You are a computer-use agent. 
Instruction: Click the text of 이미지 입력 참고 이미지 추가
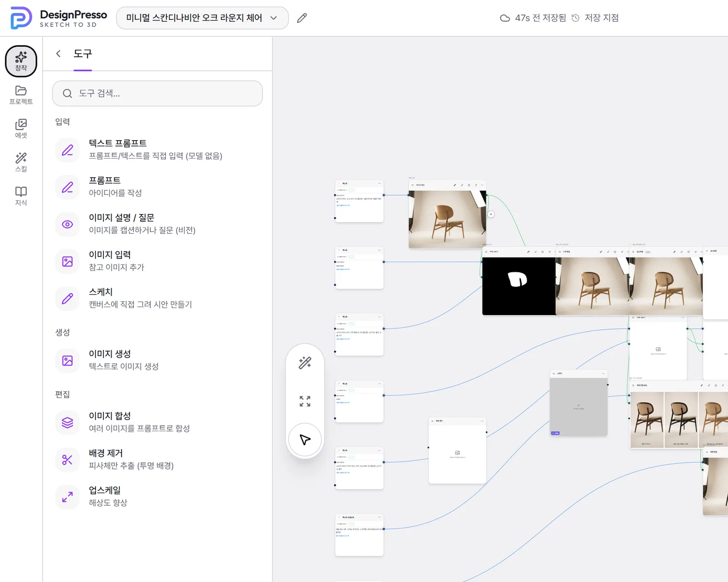(x=116, y=261)
